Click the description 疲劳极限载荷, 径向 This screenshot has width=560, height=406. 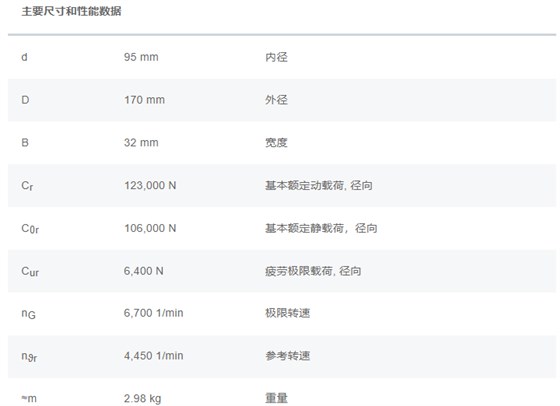click(x=313, y=271)
